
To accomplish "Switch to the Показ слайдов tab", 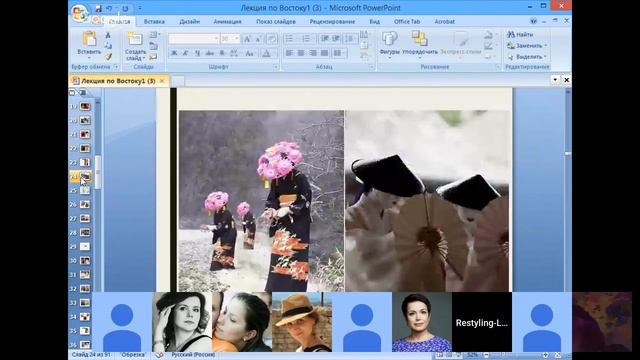I will pyautogui.click(x=276, y=21).
